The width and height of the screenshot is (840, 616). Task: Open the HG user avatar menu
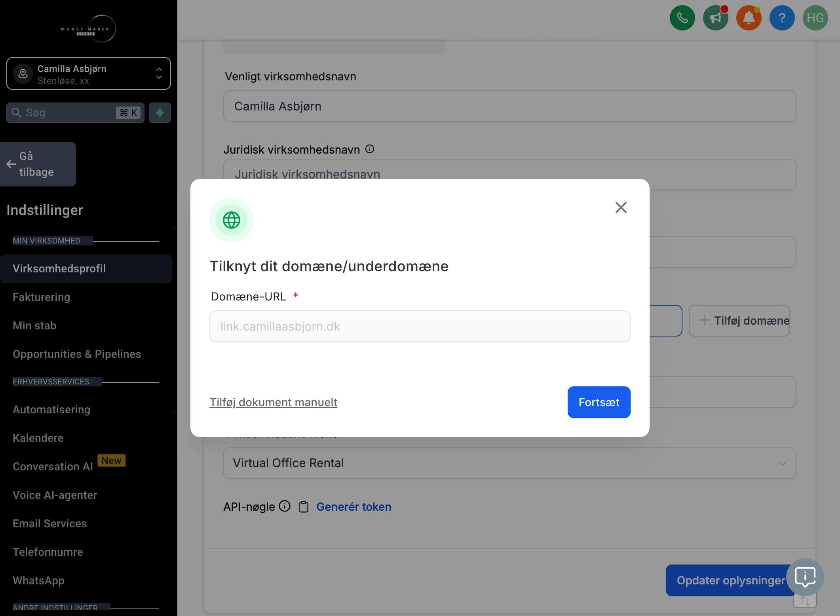click(815, 18)
